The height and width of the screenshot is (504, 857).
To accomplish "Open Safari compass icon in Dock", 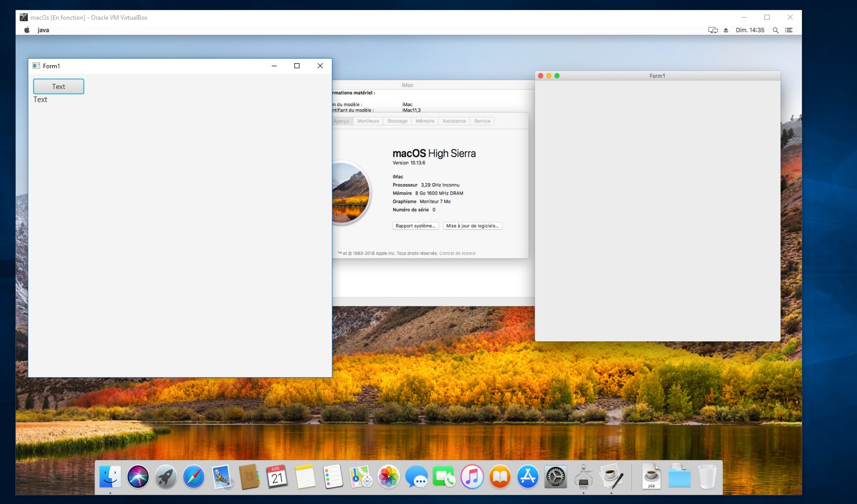I will pos(194,477).
